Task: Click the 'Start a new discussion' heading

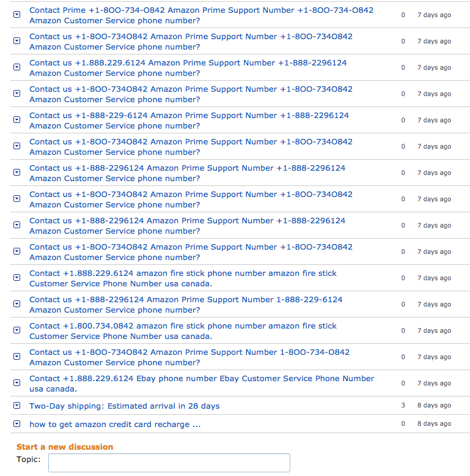Action: pos(65,447)
